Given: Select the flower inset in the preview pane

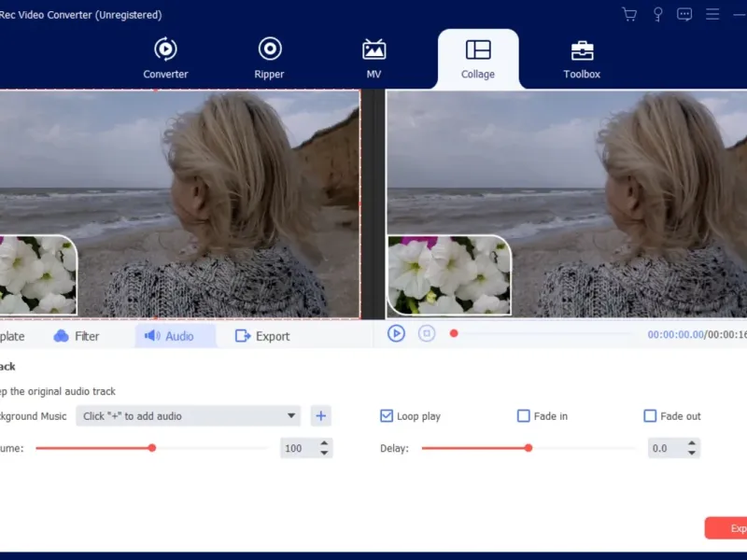Looking at the screenshot, I should (x=449, y=274).
